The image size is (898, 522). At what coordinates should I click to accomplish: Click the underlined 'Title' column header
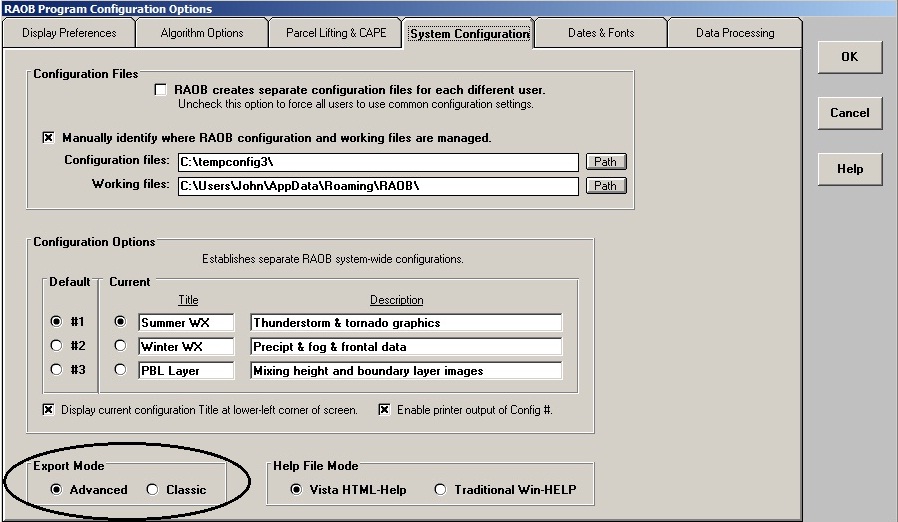click(x=188, y=300)
